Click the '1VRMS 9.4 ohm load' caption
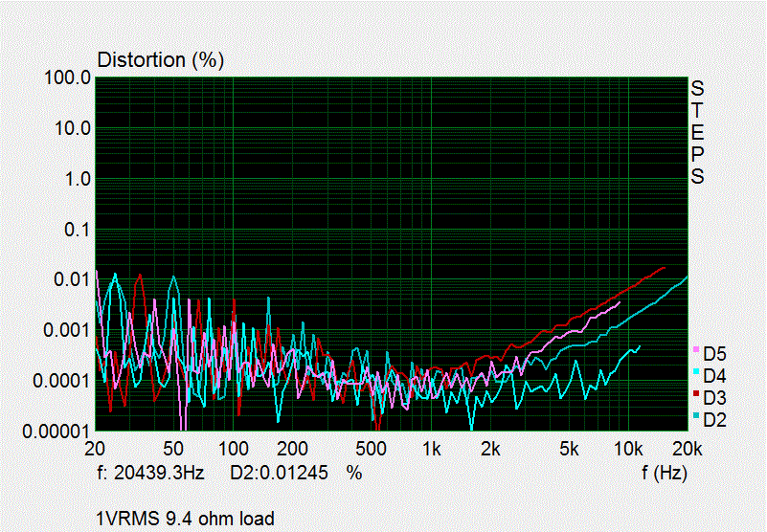767x532 pixels. 186,519
